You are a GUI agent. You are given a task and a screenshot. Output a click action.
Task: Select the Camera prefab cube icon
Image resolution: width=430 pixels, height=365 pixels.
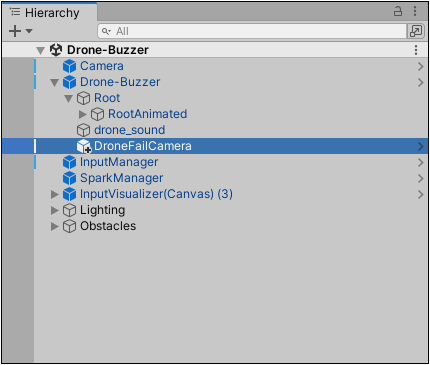click(69, 66)
